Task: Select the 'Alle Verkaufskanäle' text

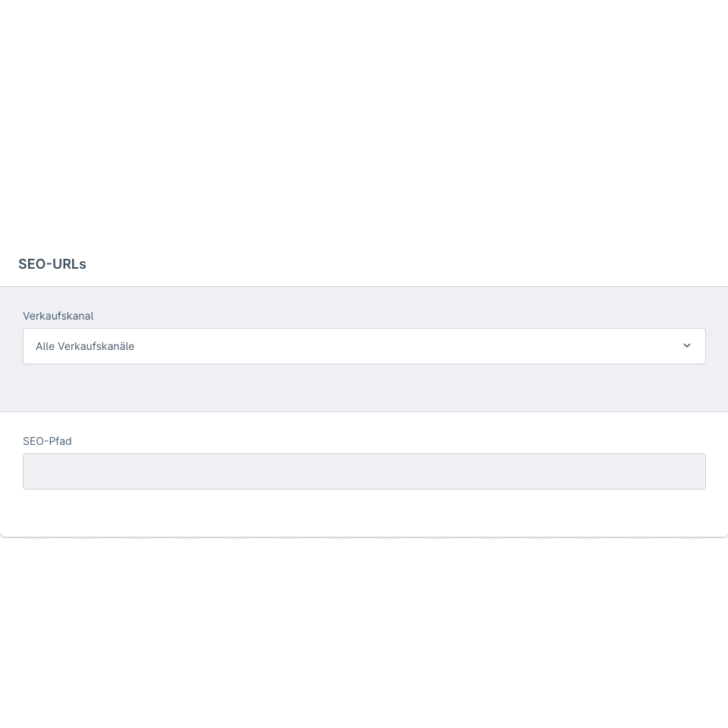Action: tap(85, 346)
